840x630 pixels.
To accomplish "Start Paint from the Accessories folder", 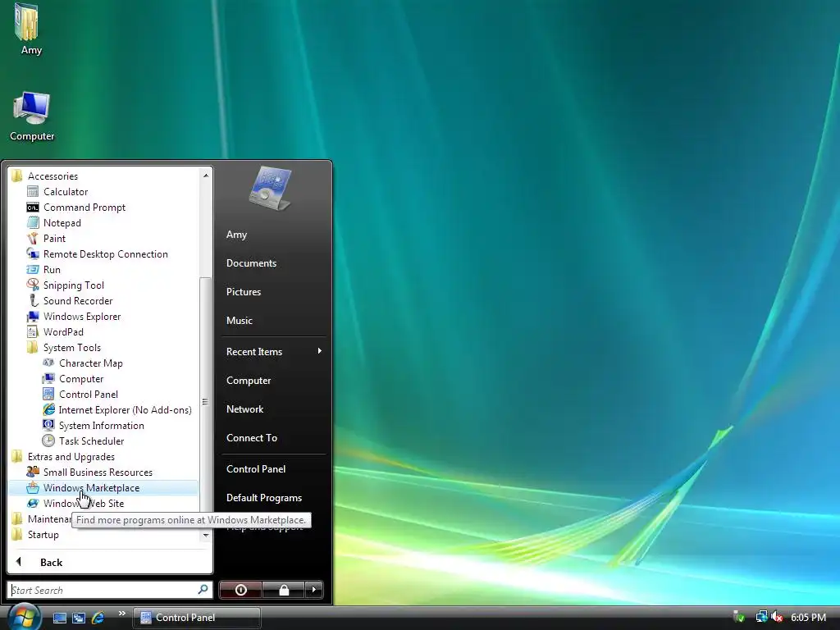I will [54, 239].
